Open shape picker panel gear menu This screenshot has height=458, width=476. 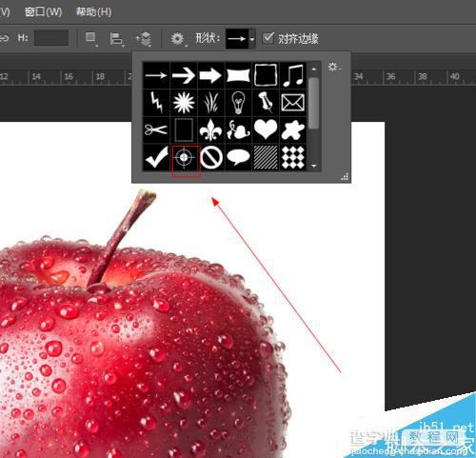(334, 67)
